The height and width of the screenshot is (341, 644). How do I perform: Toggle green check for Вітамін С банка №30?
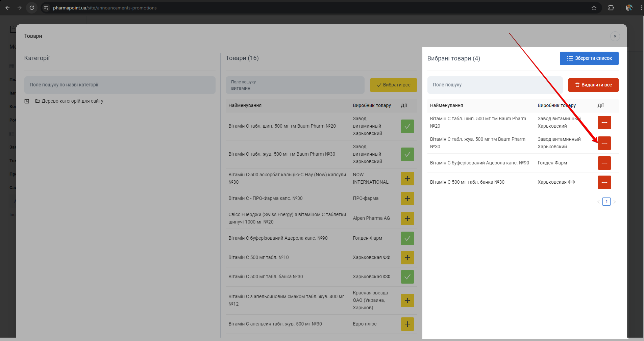pyautogui.click(x=407, y=277)
